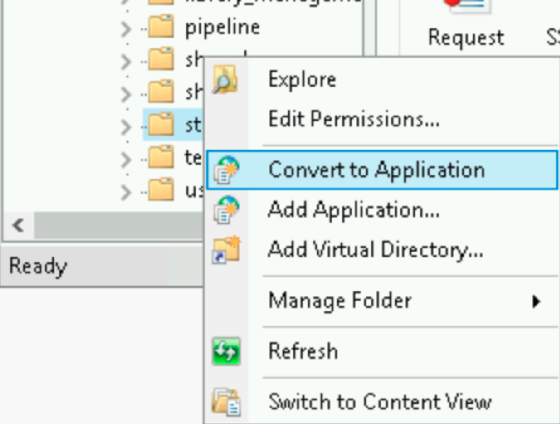Click the Request label
Viewport: 560px width, 424px height.
[x=466, y=38]
